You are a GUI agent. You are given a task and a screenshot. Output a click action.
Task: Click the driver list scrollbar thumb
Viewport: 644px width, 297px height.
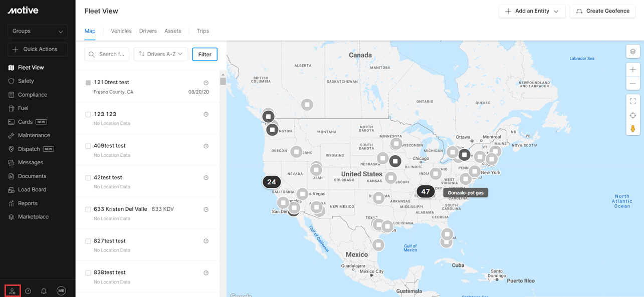pos(223,81)
